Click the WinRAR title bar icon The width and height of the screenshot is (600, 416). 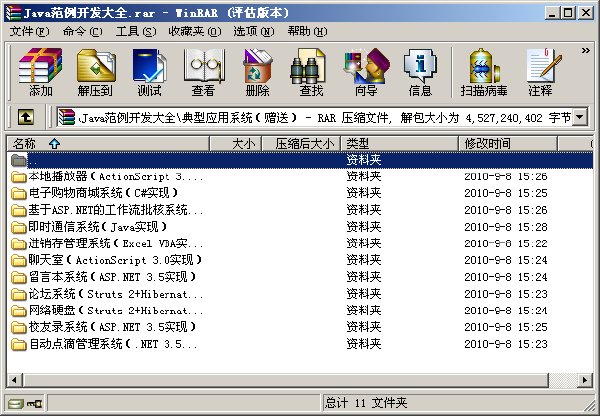[13, 13]
